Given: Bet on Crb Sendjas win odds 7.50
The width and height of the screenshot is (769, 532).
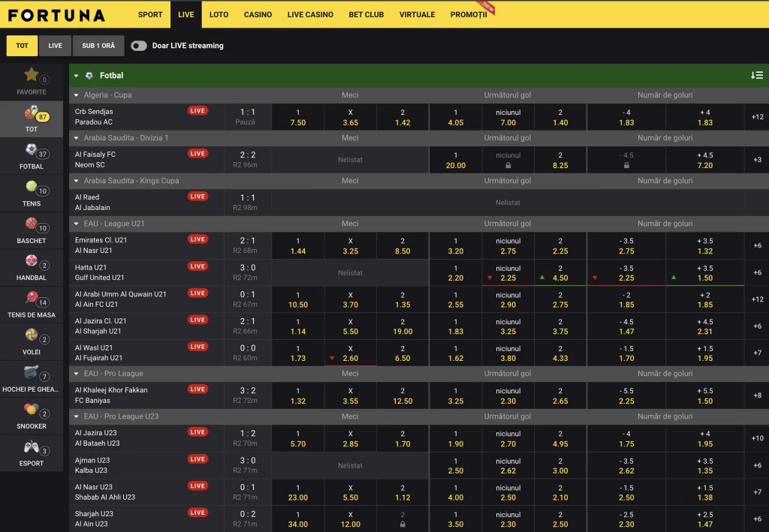Looking at the screenshot, I should pyautogui.click(x=298, y=117).
